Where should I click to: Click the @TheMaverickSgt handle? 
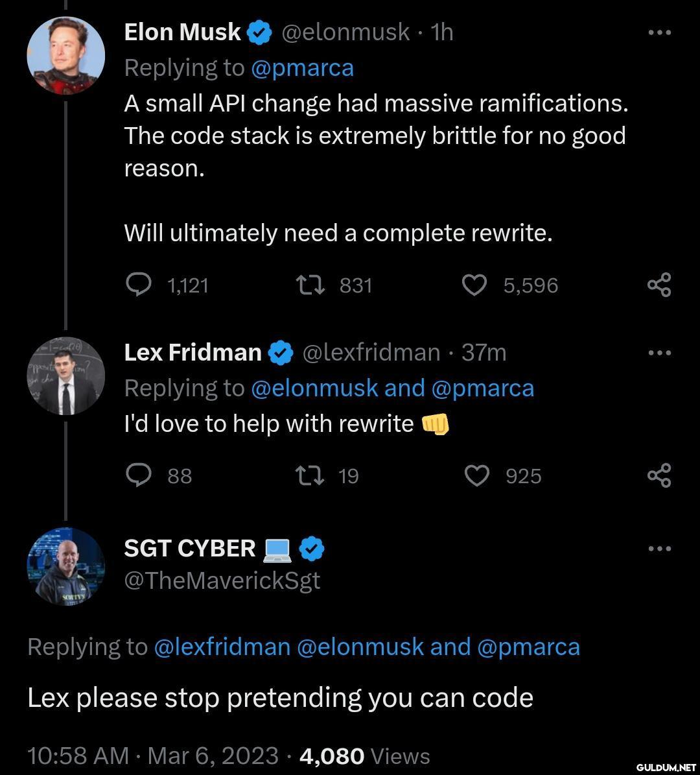[222, 581]
